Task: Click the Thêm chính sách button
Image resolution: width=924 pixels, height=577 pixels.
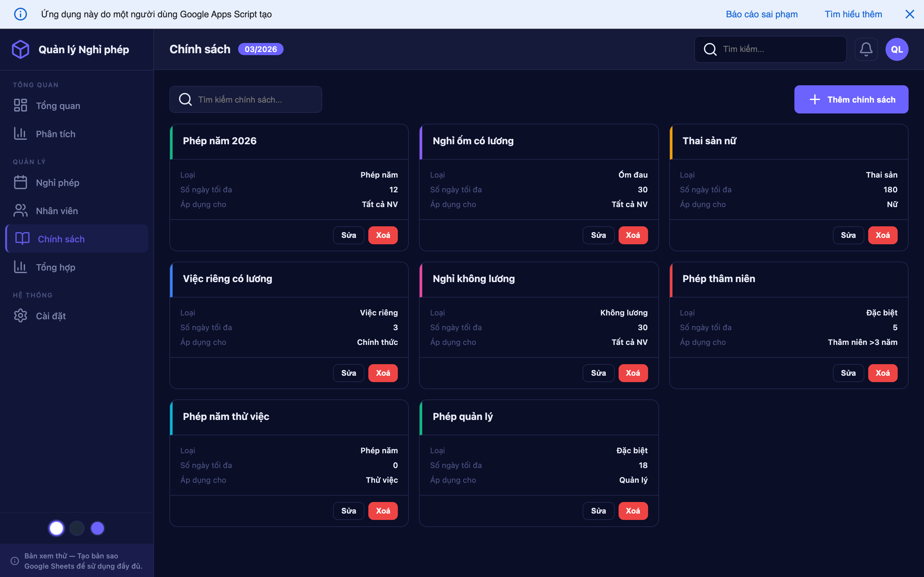Action: (x=851, y=99)
